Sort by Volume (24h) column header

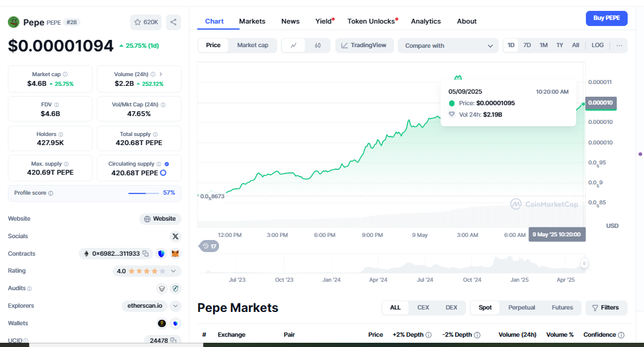[x=517, y=335]
